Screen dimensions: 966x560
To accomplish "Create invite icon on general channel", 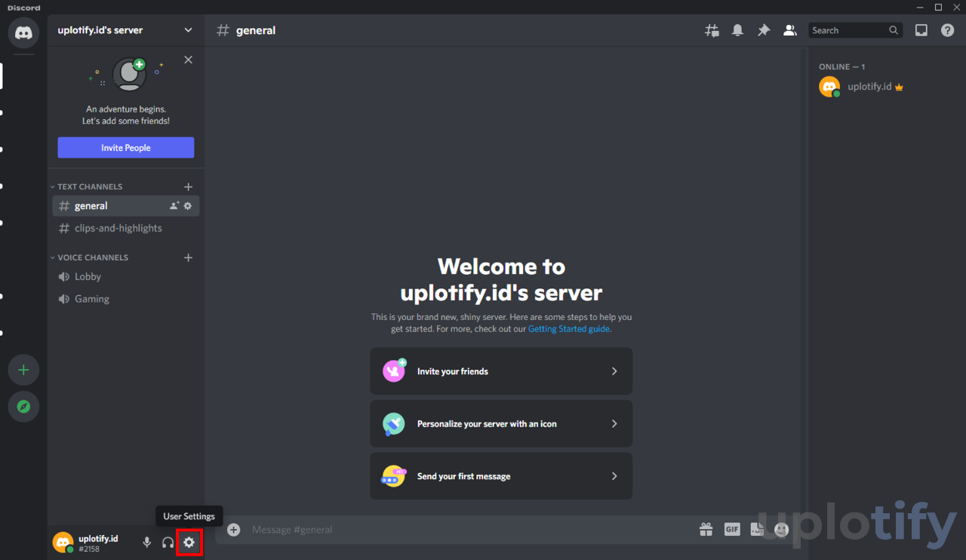I will (174, 206).
